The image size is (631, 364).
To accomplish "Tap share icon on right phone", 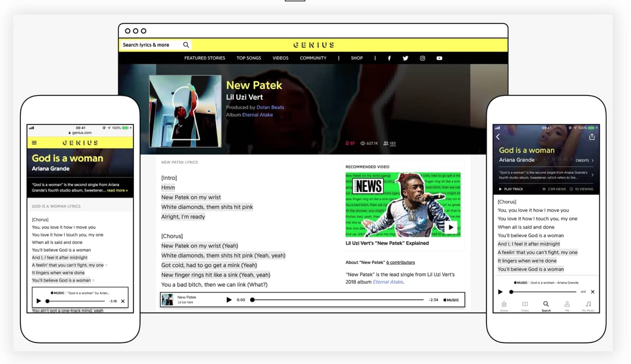I will [x=592, y=137].
